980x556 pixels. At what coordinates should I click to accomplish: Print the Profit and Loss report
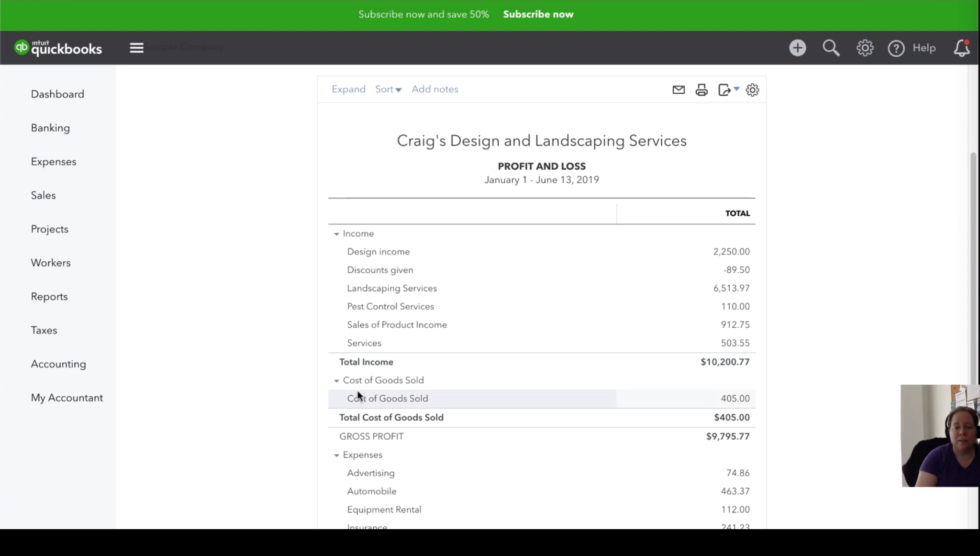coord(702,90)
